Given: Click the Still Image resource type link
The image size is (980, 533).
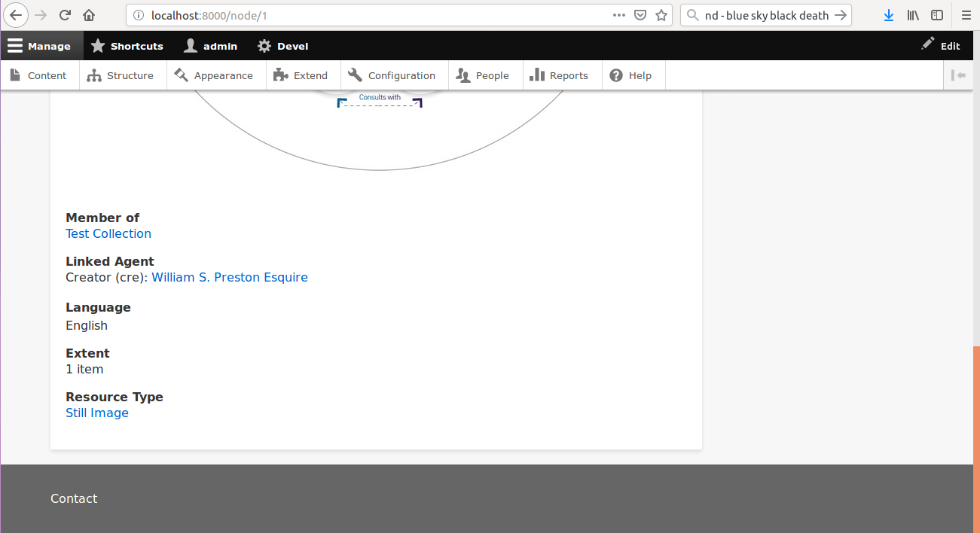Looking at the screenshot, I should (97, 413).
